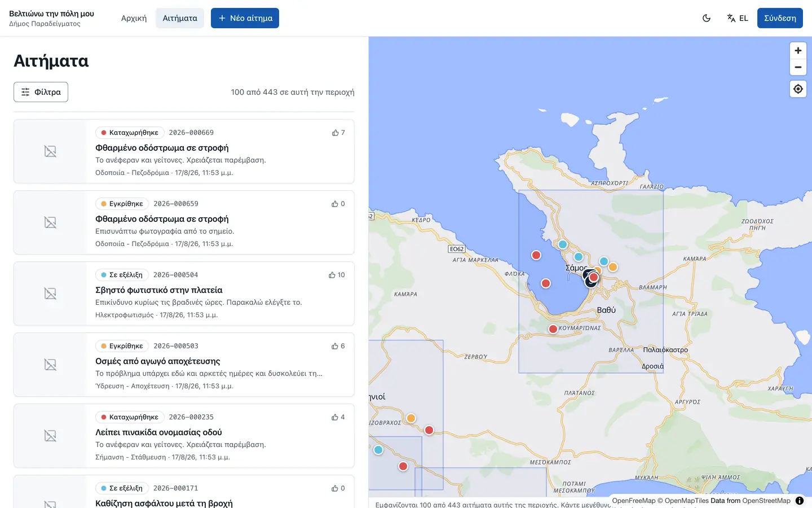The height and width of the screenshot is (508, 812).
Task: Click the request number 2026-000504
Action: click(176, 275)
